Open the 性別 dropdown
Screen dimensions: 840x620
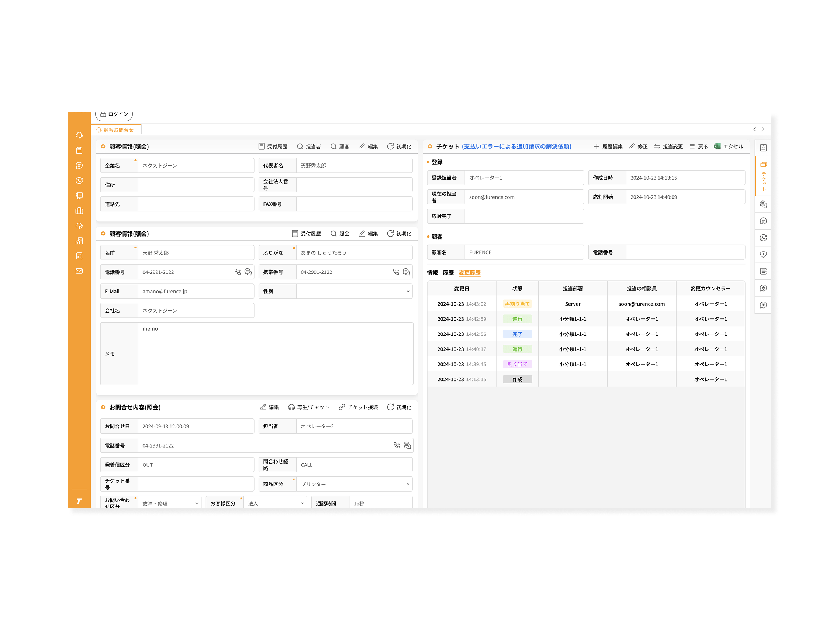coord(354,291)
